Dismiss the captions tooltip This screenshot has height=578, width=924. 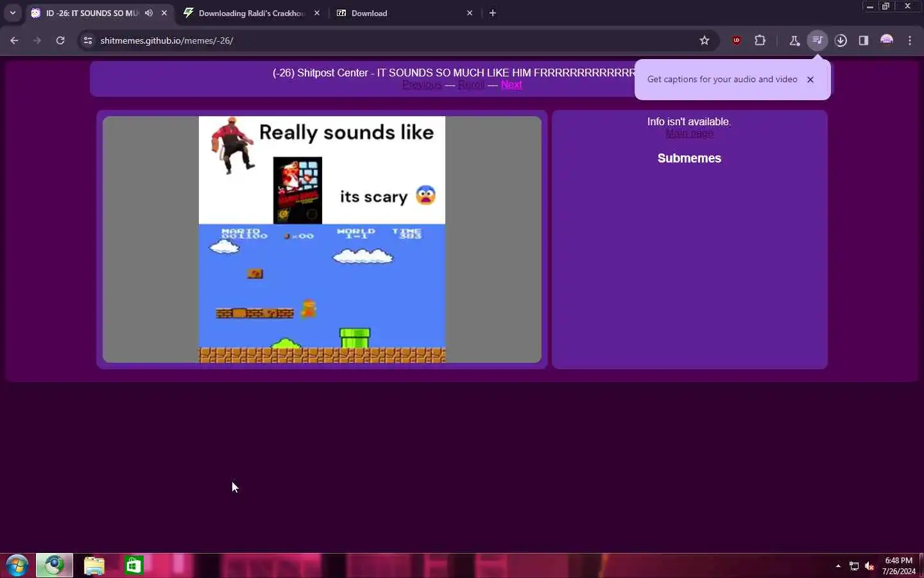[810, 80]
